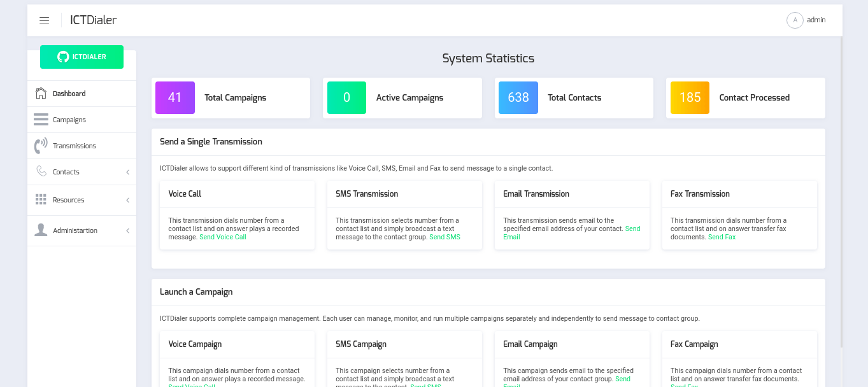The image size is (868, 387).
Task: Click the orange 185 Contact Processed badge
Action: pyautogui.click(x=690, y=97)
